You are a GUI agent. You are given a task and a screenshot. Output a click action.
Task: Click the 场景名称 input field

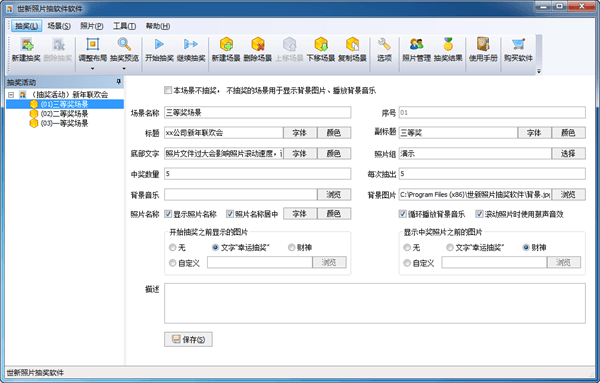[x=258, y=112]
